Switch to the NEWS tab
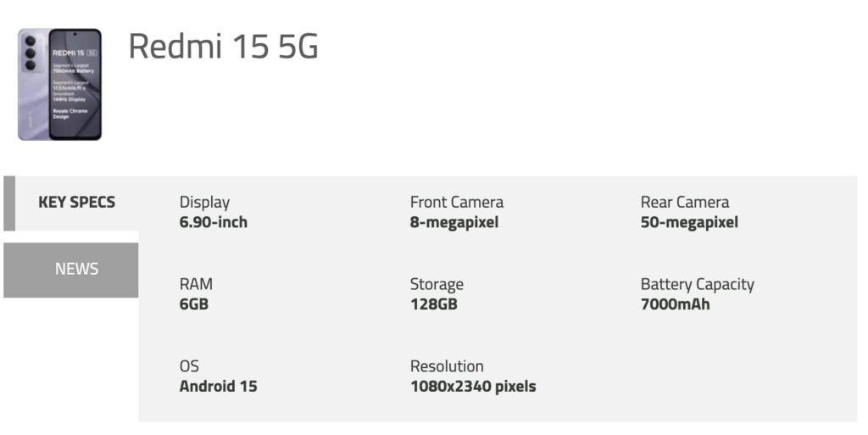868x435 pixels. 76,269
